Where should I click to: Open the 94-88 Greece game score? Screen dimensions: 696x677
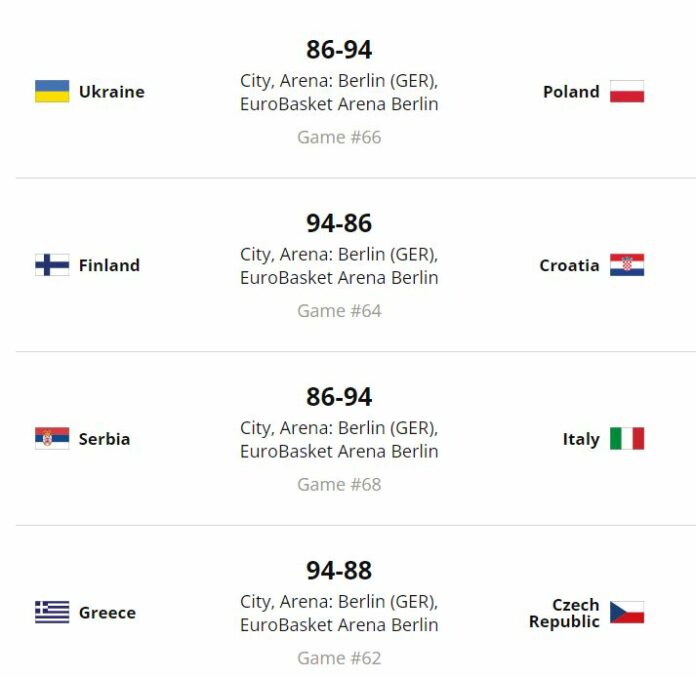pos(339,570)
